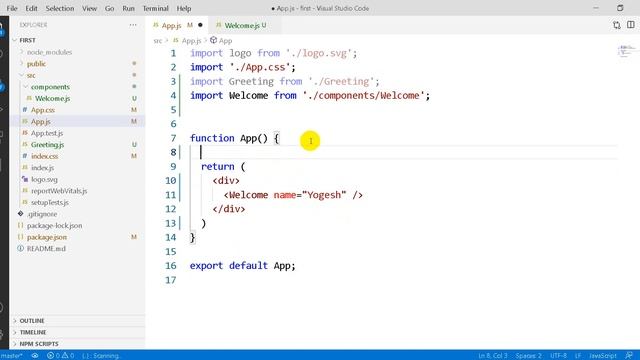
Task: Open Greeting.js file
Action: pyautogui.click(x=47, y=144)
